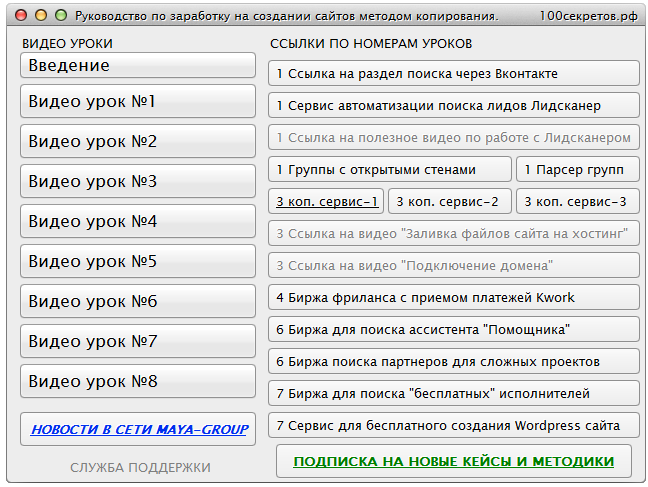Open the Парсер групп link

577,170
